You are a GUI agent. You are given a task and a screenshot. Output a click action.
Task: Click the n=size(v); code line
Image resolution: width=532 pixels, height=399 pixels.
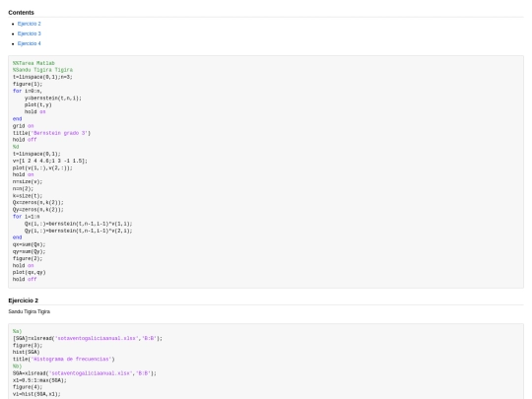click(x=28, y=182)
